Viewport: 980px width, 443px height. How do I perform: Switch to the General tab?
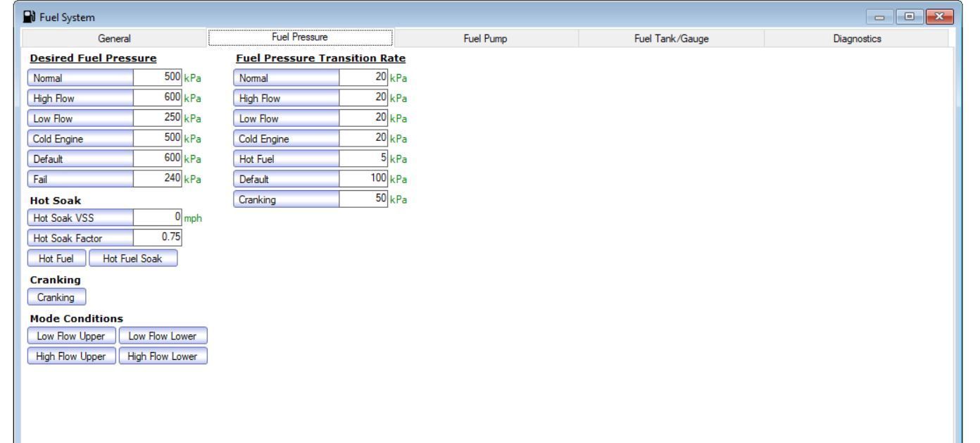(115, 37)
